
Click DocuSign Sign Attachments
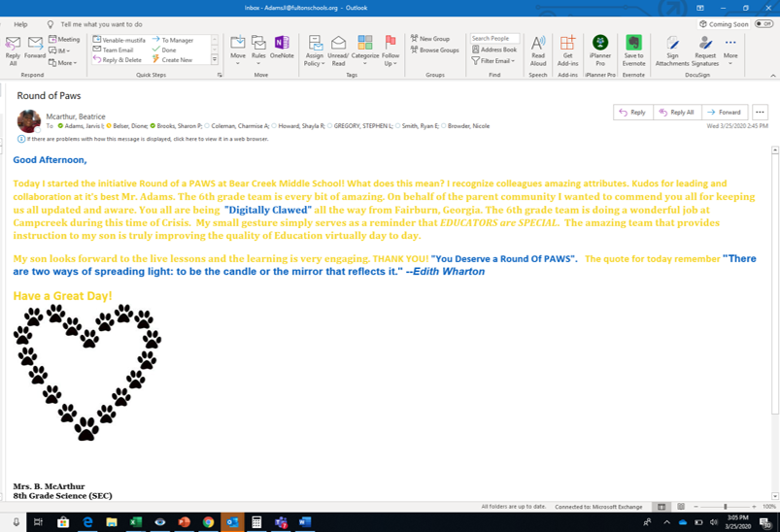click(672, 50)
